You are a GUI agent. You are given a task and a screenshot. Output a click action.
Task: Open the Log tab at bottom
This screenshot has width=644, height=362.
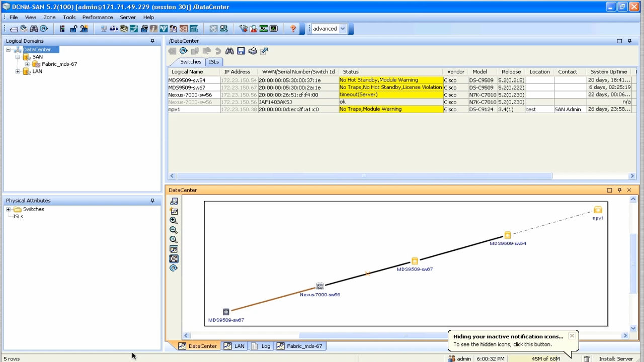tap(261, 346)
